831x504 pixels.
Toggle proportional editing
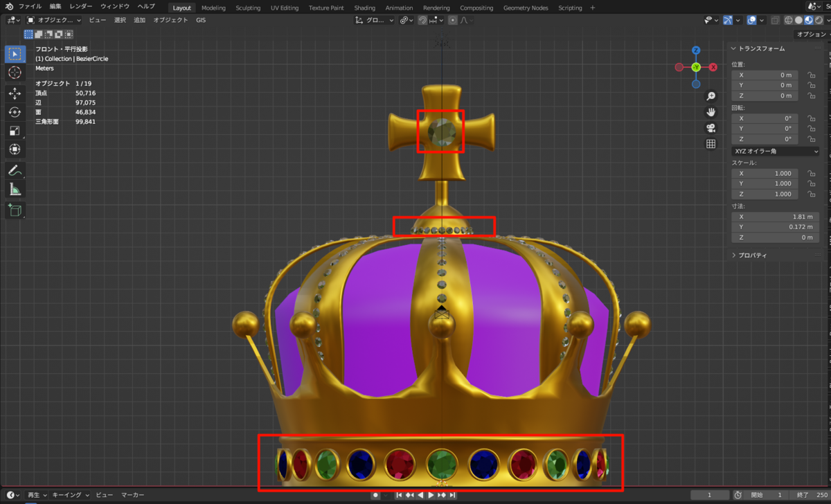pyautogui.click(x=453, y=20)
